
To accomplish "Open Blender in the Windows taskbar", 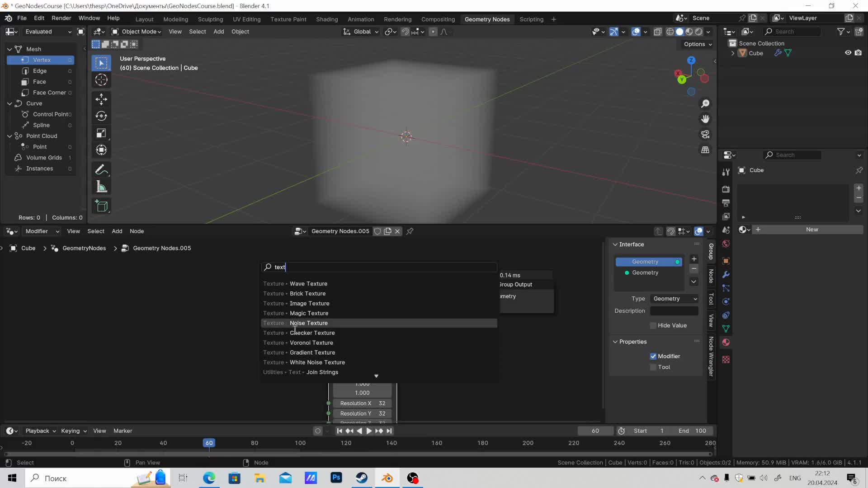I will coord(387,478).
